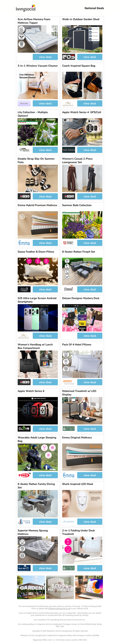120x644 pixels.
Task: Click the Clove Technology logo
Action: [x=24, y=428]
